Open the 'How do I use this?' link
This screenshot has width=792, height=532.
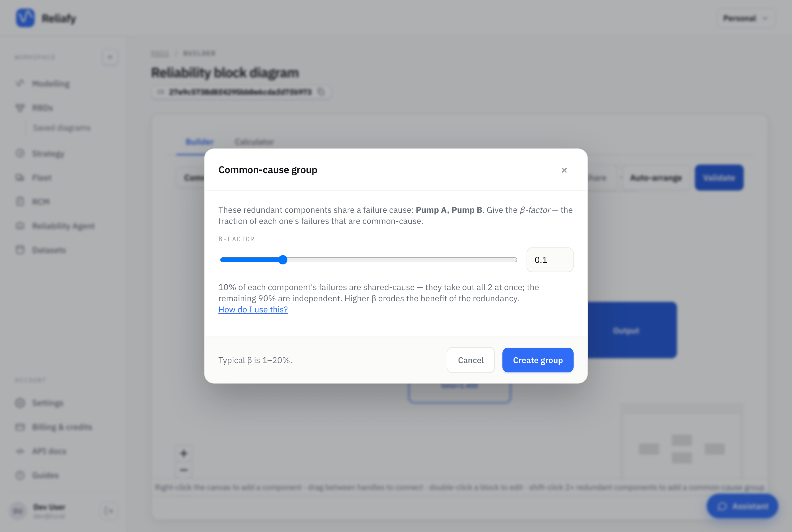pos(253,309)
